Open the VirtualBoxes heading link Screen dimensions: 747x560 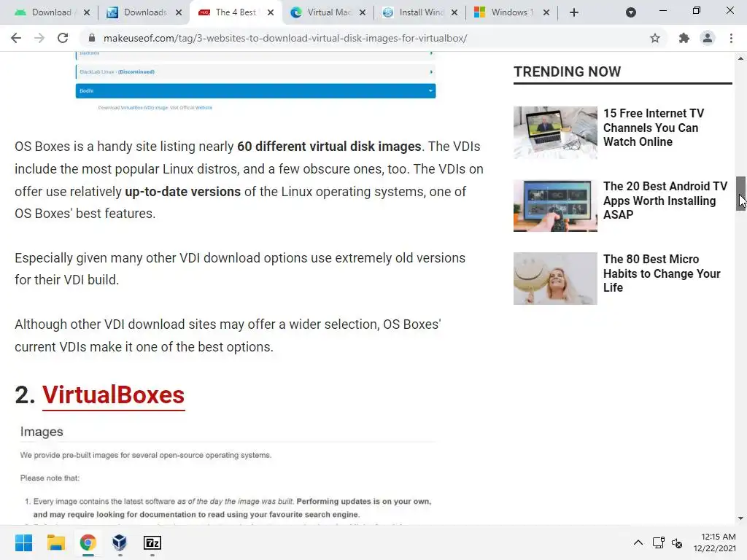[x=113, y=395]
